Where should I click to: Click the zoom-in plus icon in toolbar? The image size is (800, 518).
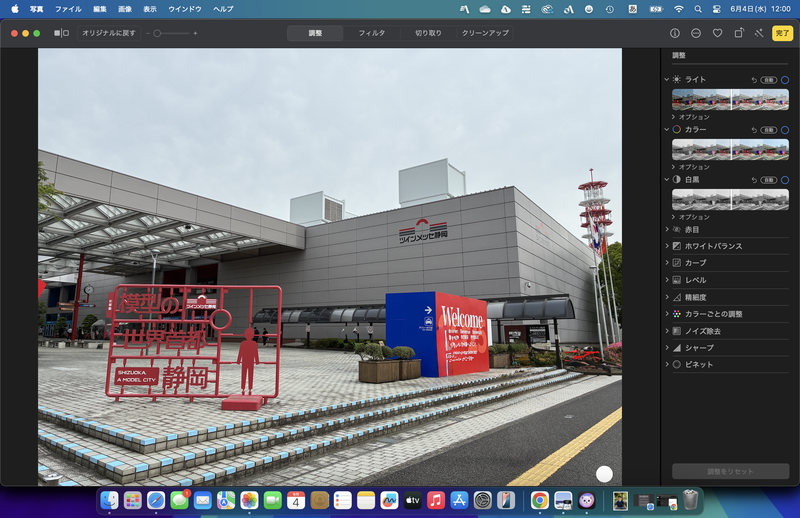pos(195,33)
